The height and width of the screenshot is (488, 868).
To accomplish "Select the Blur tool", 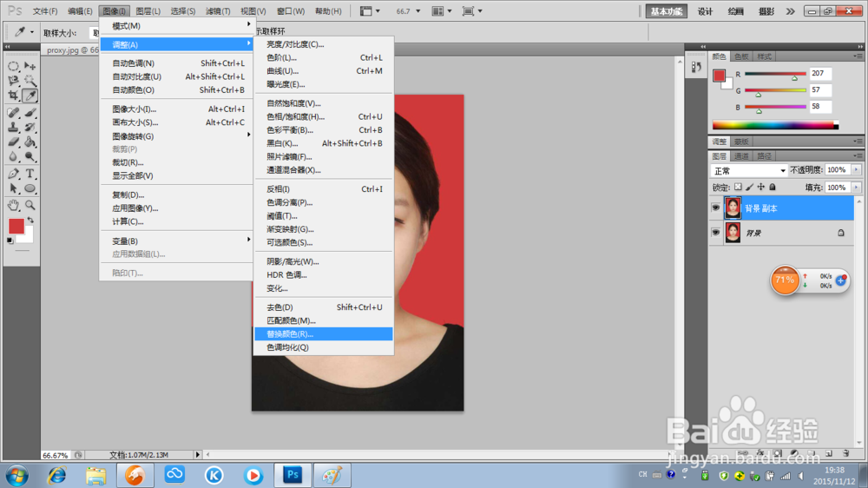I will point(13,157).
